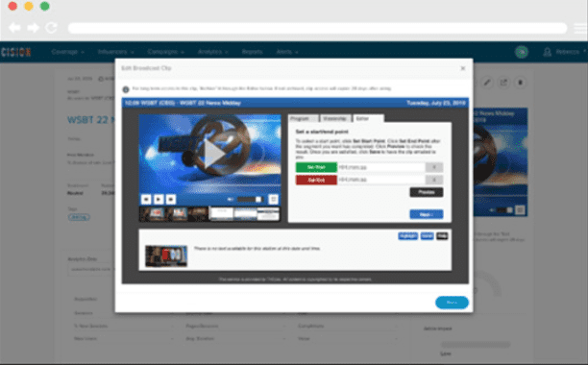
Task: Open the browser hamburger menu
Action: (x=580, y=28)
